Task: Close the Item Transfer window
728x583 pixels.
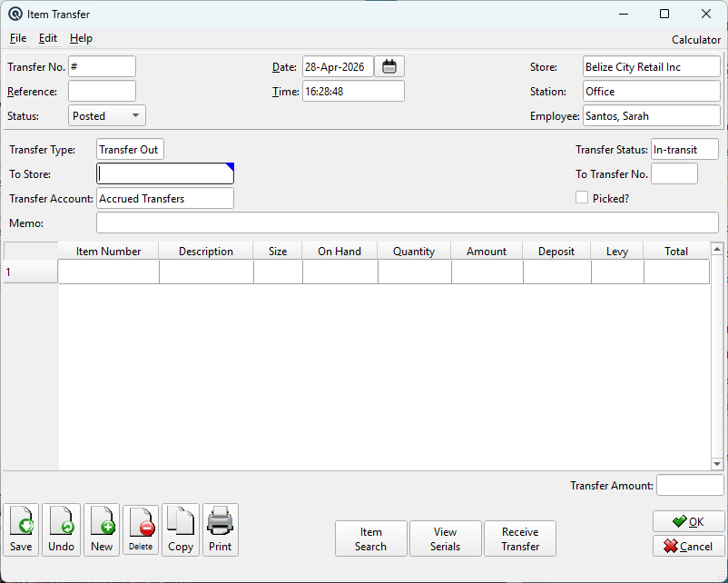Action: (x=705, y=14)
